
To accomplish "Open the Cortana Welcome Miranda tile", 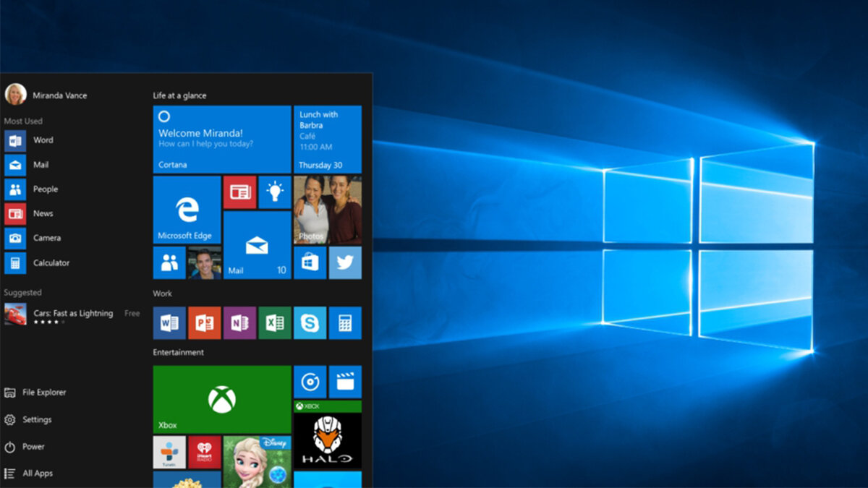I will point(221,139).
